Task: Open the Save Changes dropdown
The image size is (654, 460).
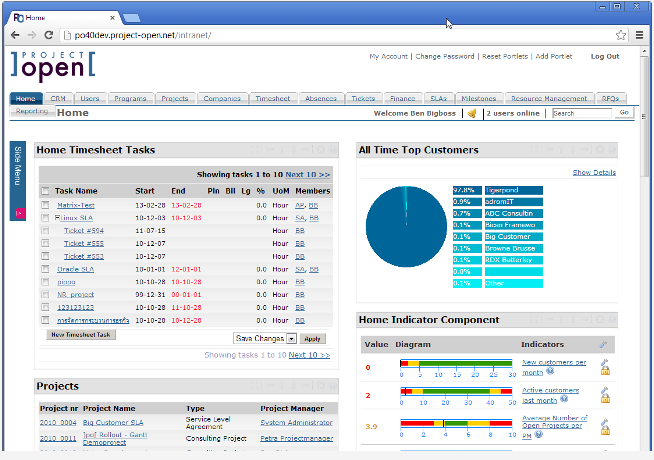Action: click(265, 338)
